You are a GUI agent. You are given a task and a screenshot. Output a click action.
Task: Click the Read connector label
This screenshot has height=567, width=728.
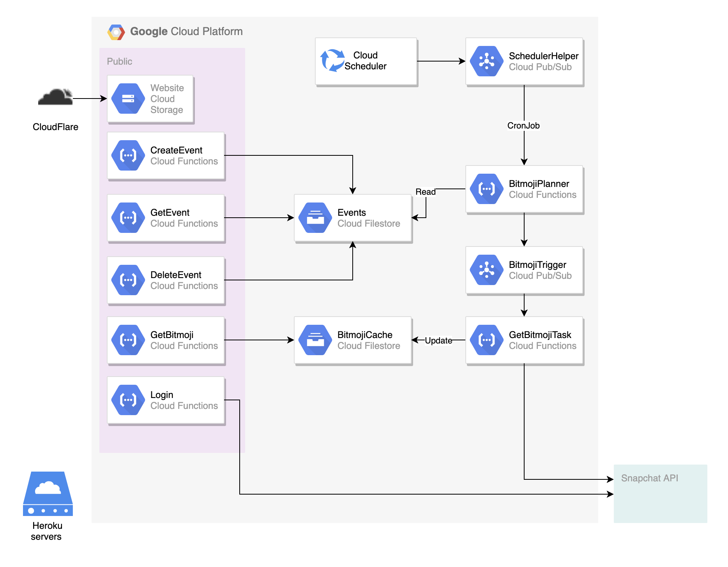tap(426, 192)
